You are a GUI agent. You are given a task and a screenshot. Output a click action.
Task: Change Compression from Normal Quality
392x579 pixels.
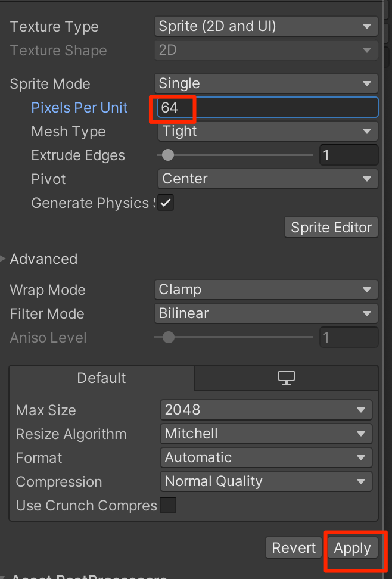pyautogui.click(x=266, y=481)
